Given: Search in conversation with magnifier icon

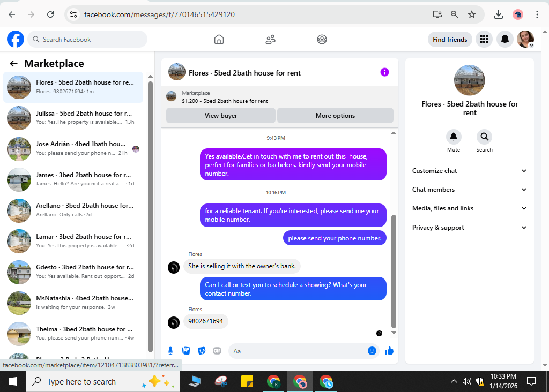Looking at the screenshot, I should 484,137.
